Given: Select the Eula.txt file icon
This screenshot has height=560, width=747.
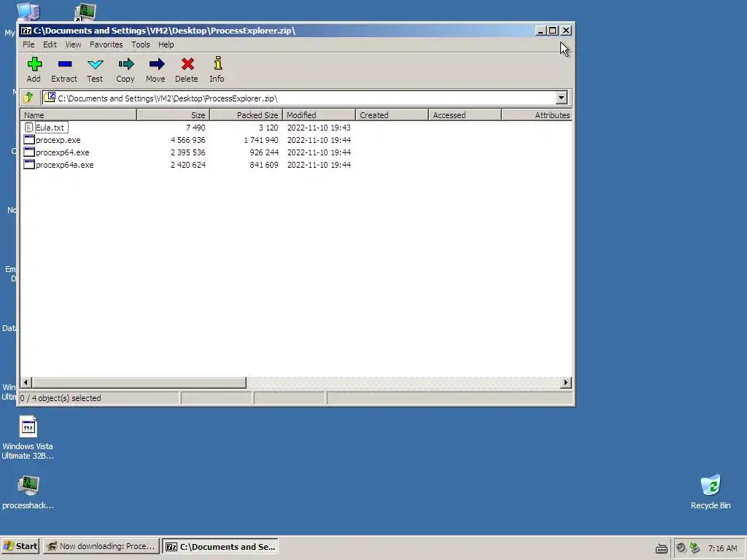Looking at the screenshot, I should 28,127.
